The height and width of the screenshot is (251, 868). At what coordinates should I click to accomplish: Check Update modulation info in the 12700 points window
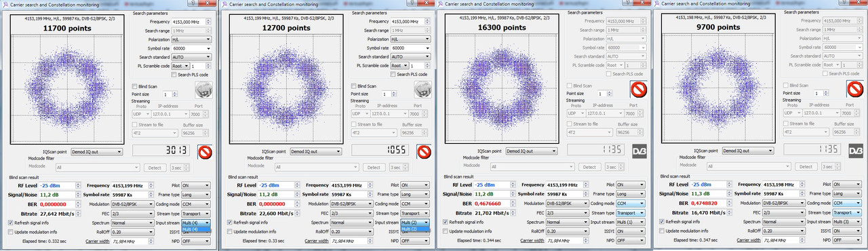click(x=229, y=231)
